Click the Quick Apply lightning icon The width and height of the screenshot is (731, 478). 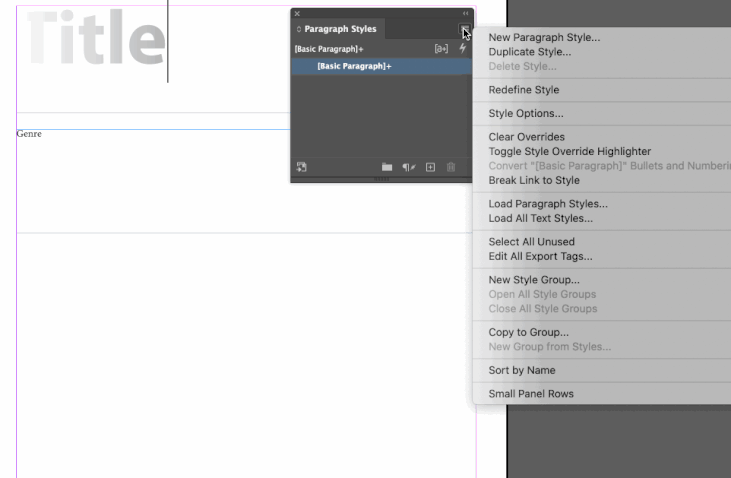click(x=462, y=48)
